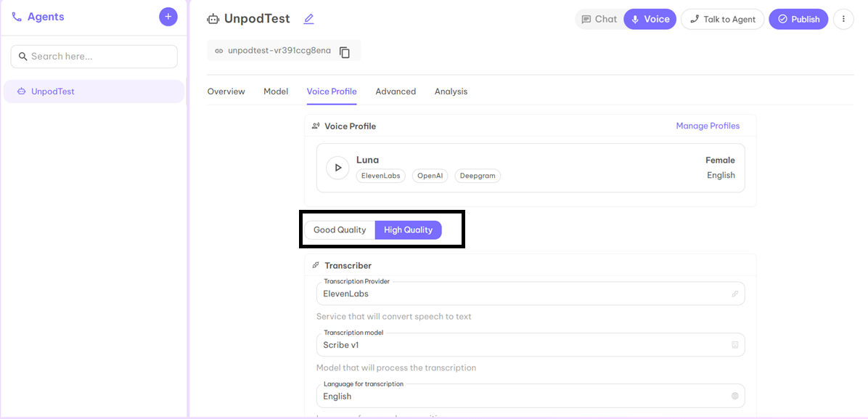Viewport: 868px width, 419px height.
Task: Open Transcription model dropdown
Action: pyautogui.click(x=531, y=345)
